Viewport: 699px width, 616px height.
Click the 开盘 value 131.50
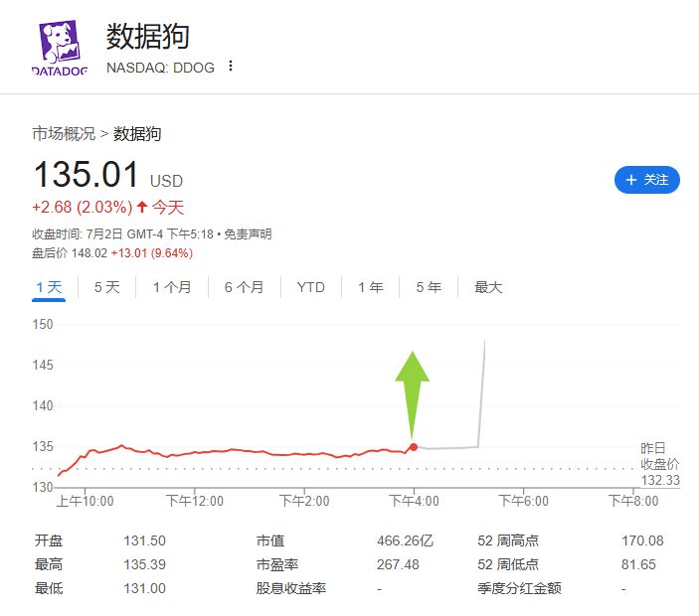coord(144,540)
